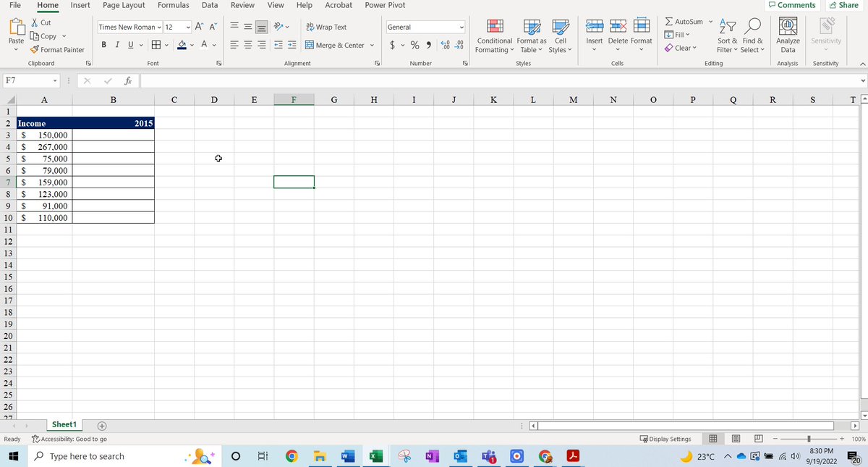Apply Comma Style to numbers
This screenshot has width=868, height=467.
[428, 44]
